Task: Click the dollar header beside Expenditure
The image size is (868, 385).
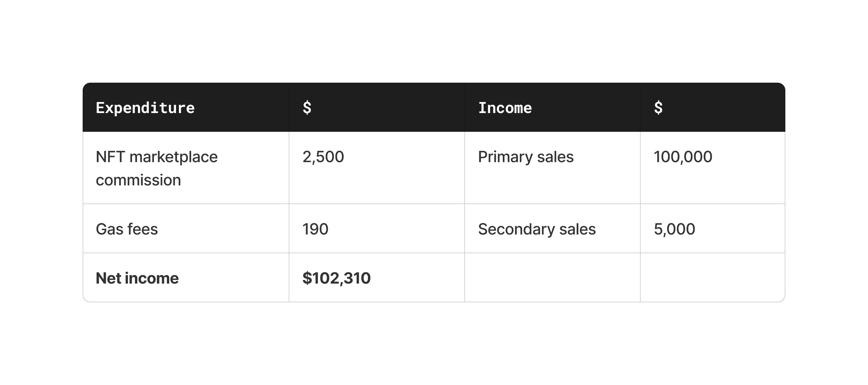Action: [x=307, y=108]
